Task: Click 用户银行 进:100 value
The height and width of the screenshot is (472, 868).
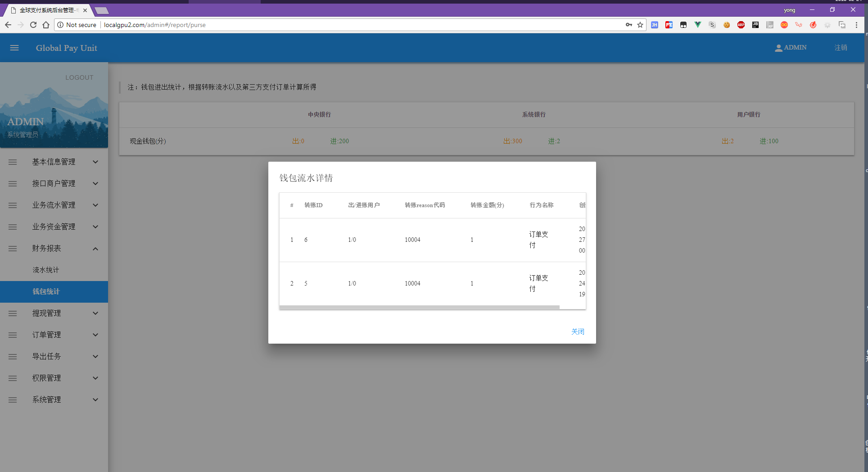Action: [769, 141]
